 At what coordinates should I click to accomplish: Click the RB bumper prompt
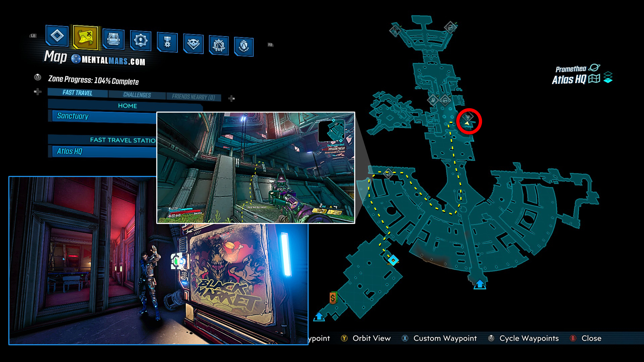tap(270, 45)
